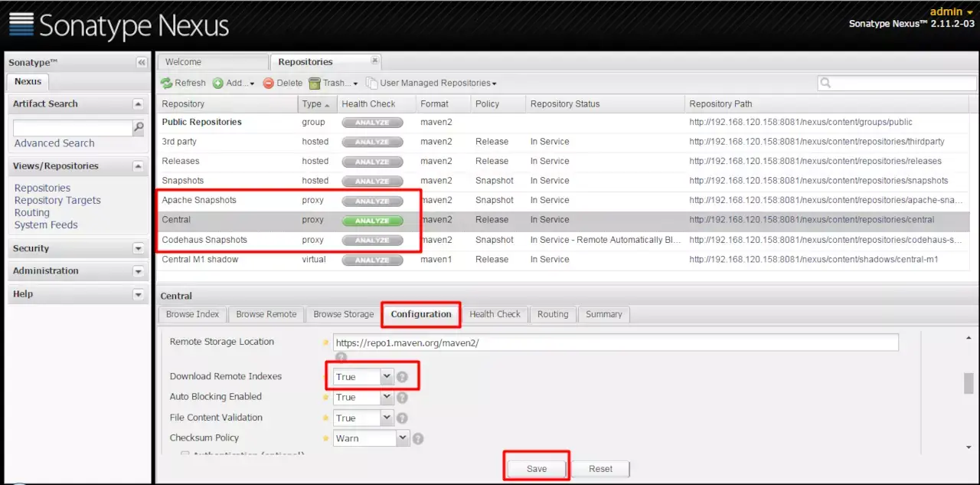Sort by the Type column header

317,104
